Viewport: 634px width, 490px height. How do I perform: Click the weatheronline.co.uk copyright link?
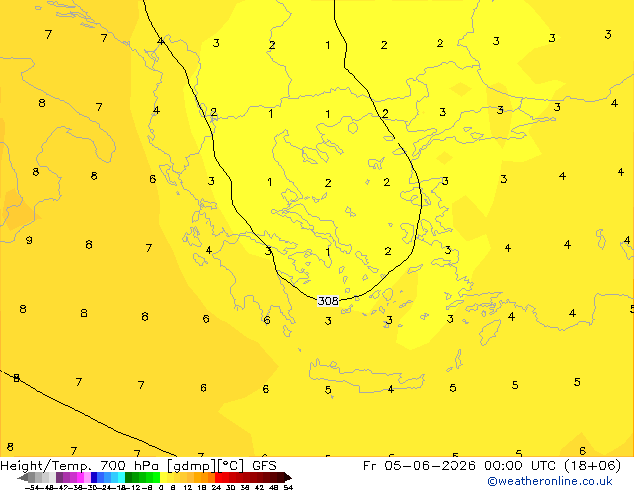(550, 481)
